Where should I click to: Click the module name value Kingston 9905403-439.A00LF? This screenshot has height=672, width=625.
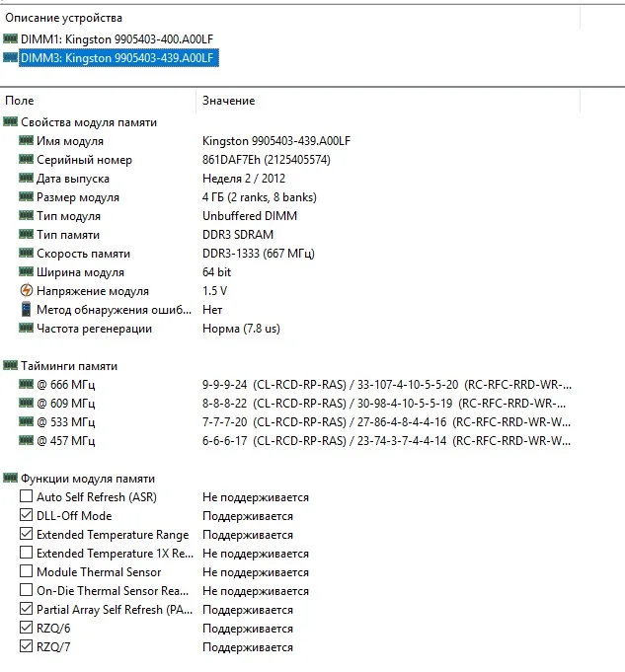point(276,141)
